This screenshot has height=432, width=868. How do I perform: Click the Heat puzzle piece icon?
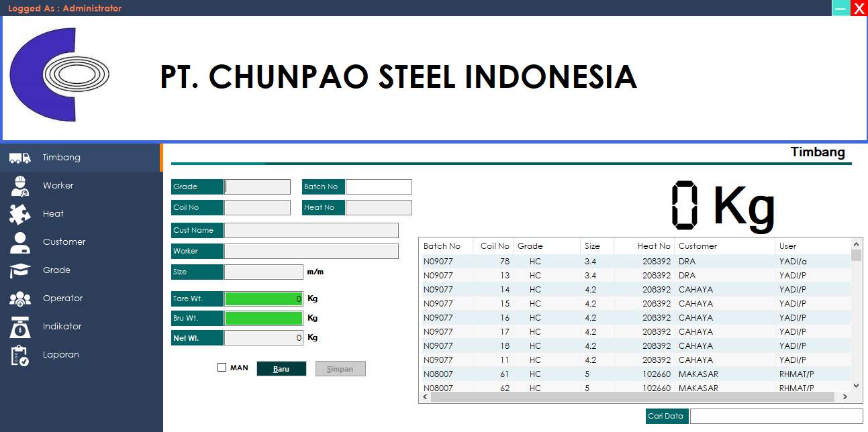(x=19, y=214)
